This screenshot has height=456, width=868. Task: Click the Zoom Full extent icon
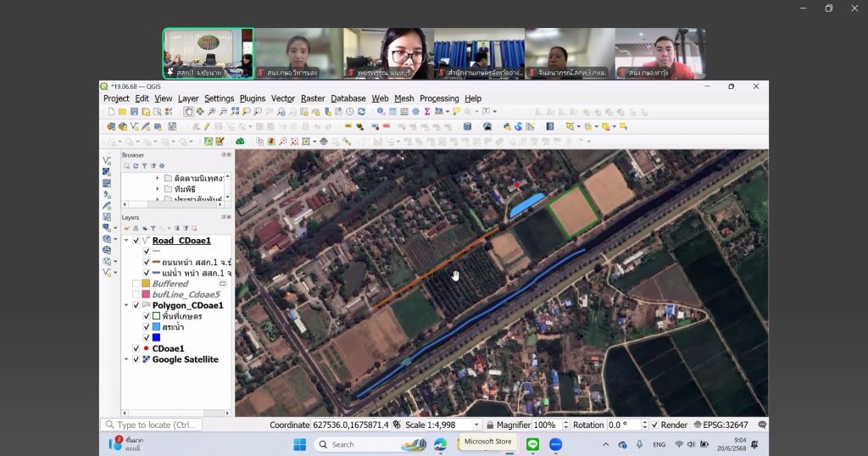[x=235, y=112]
